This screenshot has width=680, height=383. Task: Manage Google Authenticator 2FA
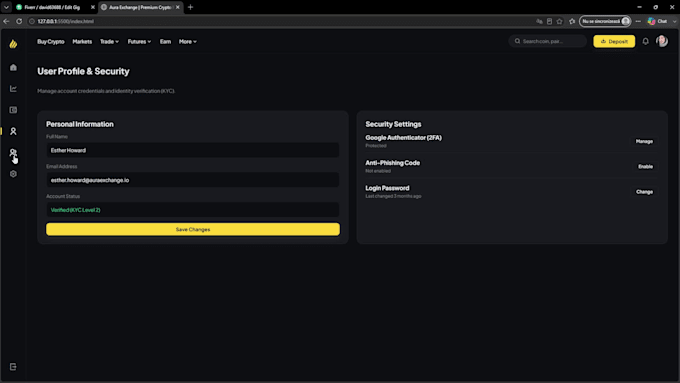click(x=644, y=141)
